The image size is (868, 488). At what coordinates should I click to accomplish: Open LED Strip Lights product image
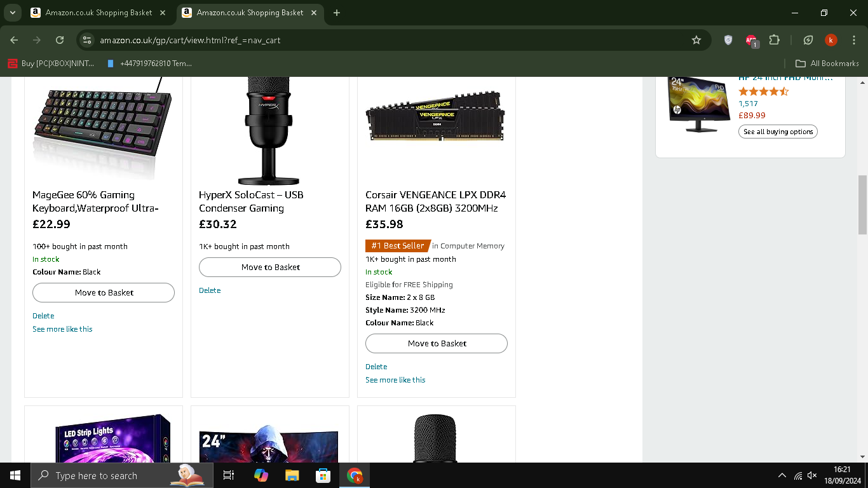click(113, 438)
